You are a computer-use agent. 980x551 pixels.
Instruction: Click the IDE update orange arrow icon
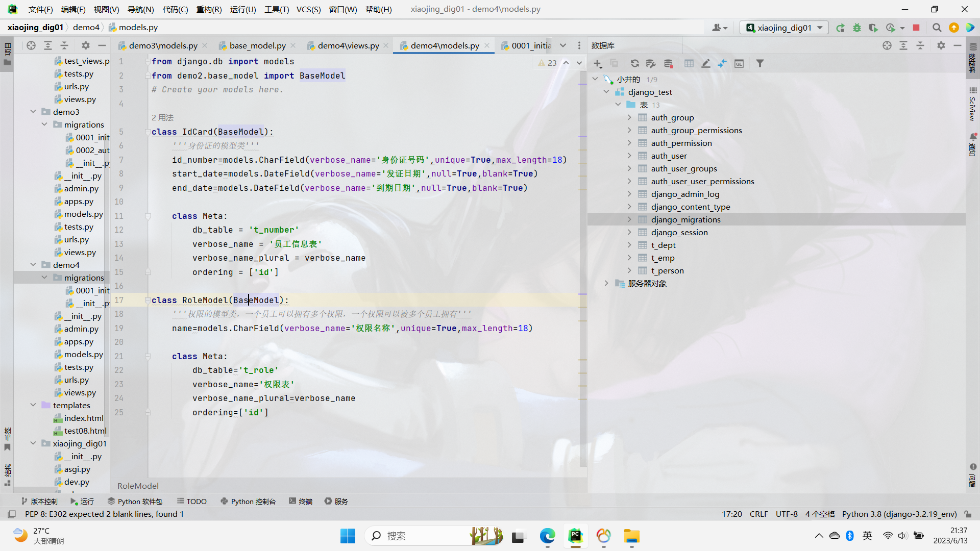[953, 28]
